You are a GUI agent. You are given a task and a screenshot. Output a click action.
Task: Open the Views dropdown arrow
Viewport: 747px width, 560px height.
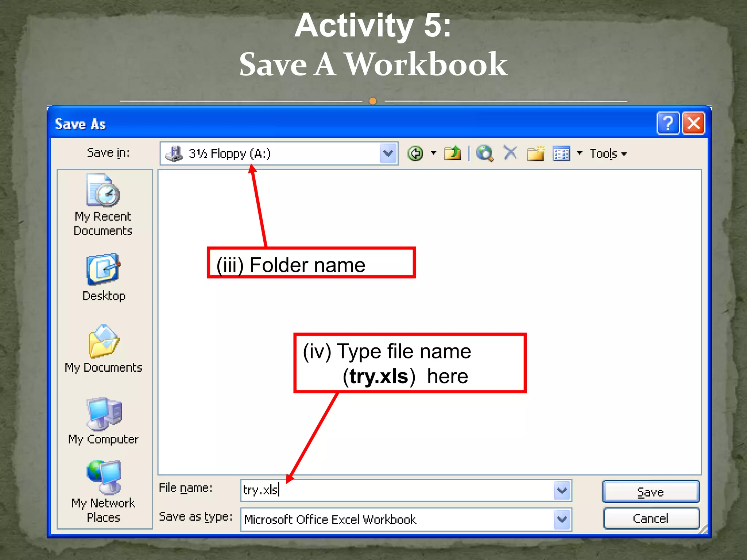[580, 153]
